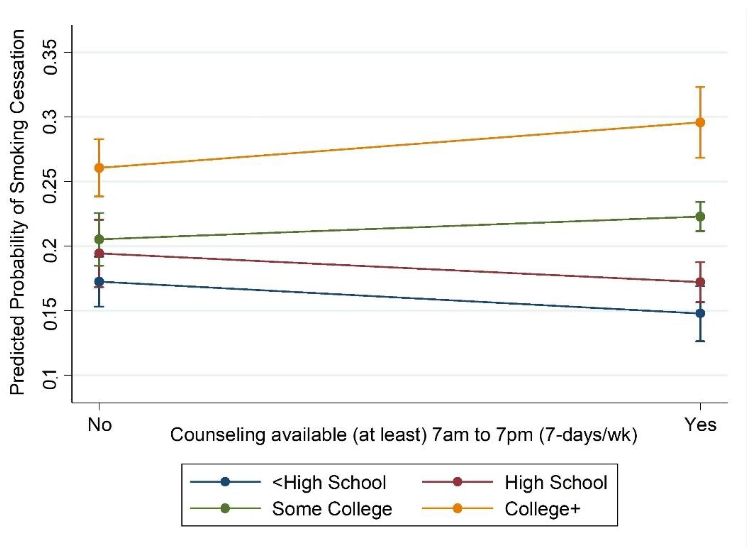This screenshot has width=756, height=552.
Task: Pick the blue <High School point at No
Action: tap(99, 281)
